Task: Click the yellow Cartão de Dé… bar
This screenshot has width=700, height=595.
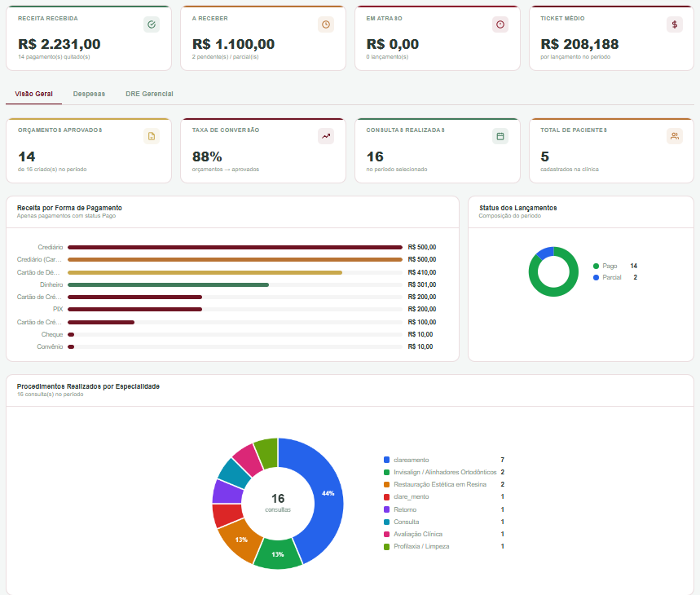Action: (x=205, y=272)
